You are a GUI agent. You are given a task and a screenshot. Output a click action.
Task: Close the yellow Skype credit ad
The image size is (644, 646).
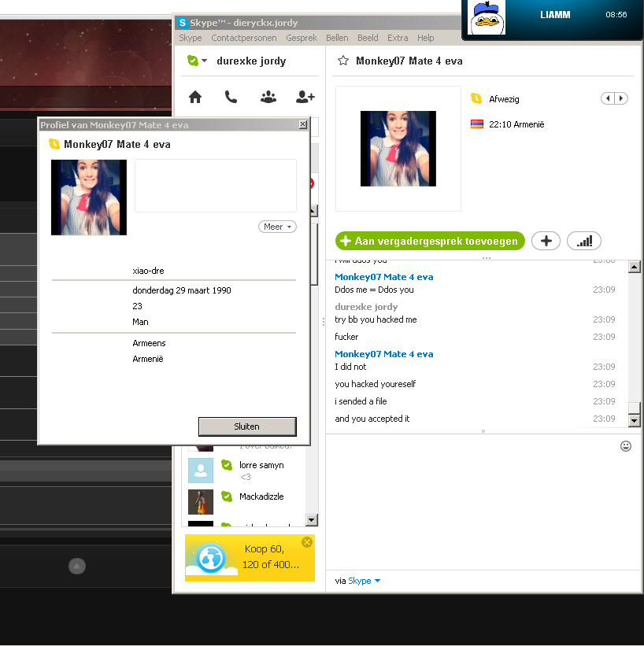(x=307, y=542)
